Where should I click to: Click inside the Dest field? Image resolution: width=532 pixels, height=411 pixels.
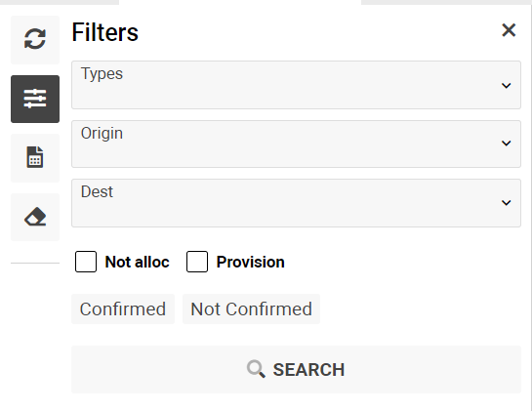296,203
